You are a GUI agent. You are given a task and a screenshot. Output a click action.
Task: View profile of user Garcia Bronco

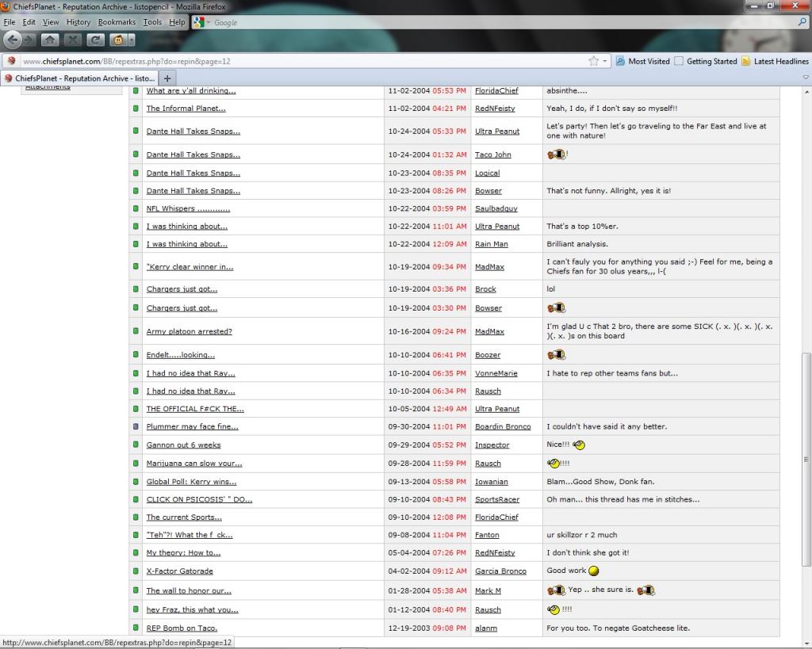point(501,571)
